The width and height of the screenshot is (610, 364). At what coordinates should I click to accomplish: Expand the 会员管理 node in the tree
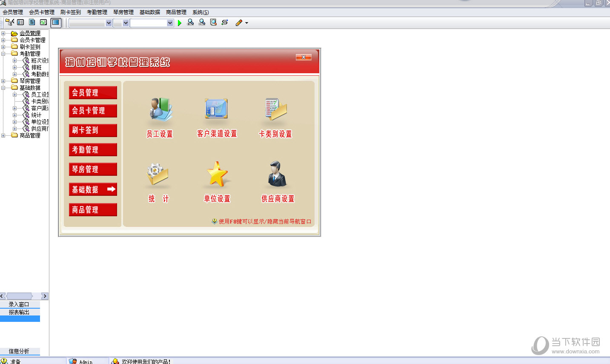tap(3, 33)
